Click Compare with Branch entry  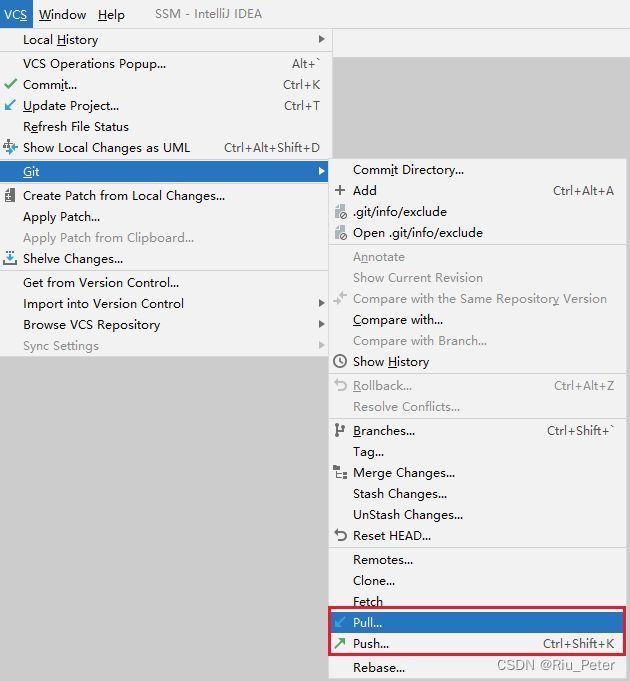[478, 340]
